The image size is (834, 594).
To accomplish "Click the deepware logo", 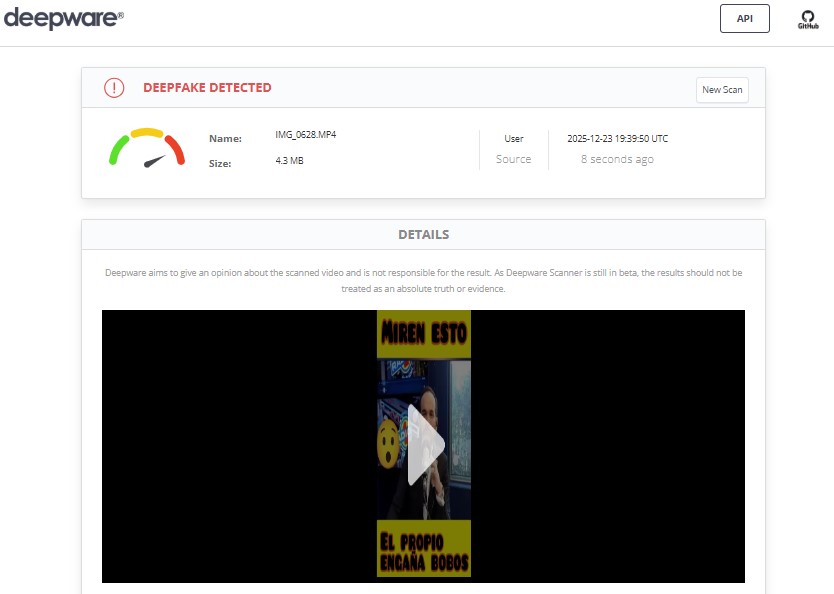I will (64, 17).
